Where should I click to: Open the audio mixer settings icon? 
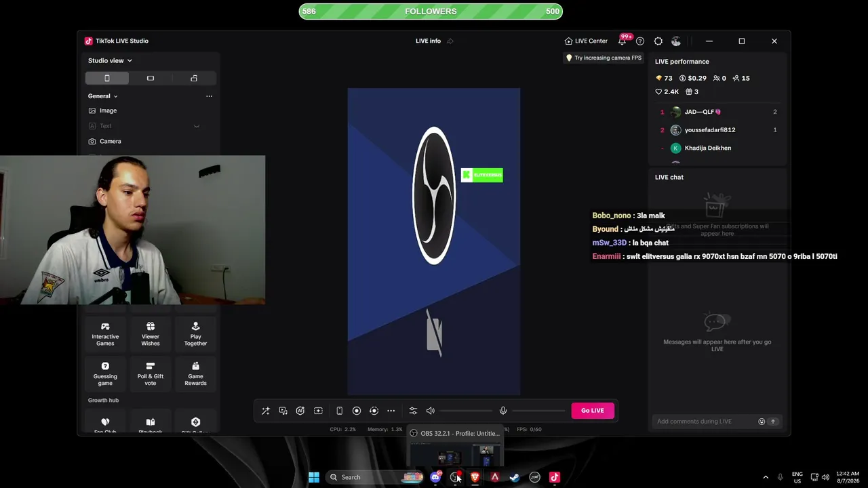[413, 411]
